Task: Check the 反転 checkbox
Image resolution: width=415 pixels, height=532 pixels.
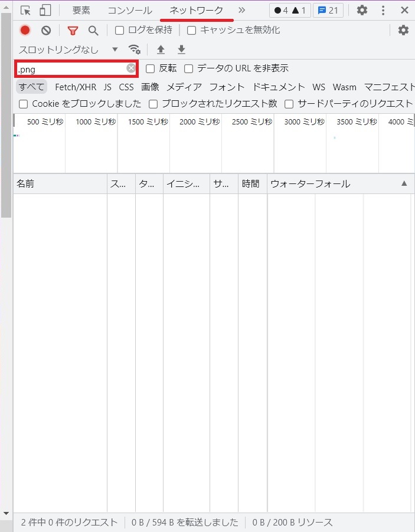Action: tap(150, 69)
